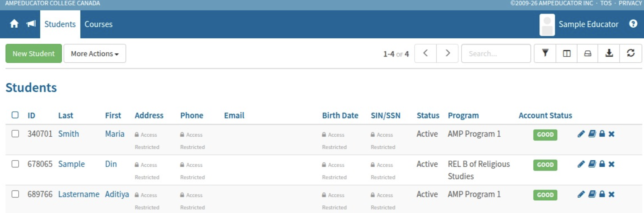Click the Sample Educator profile avatar
Screen dimensions: 644x213
click(547, 24)
